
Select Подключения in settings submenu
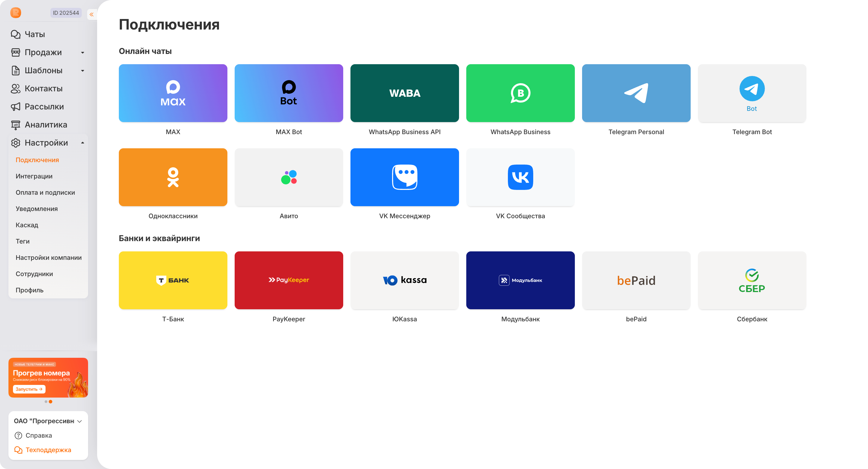37,160
